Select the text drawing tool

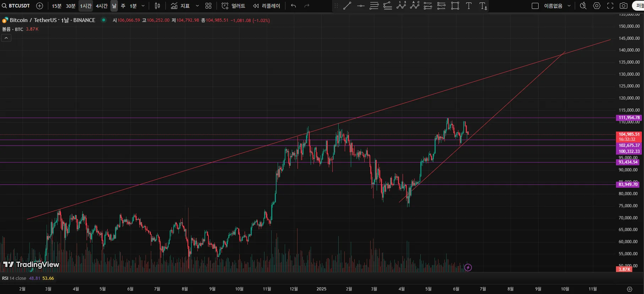pyautogui.click(x=469, y=6)
